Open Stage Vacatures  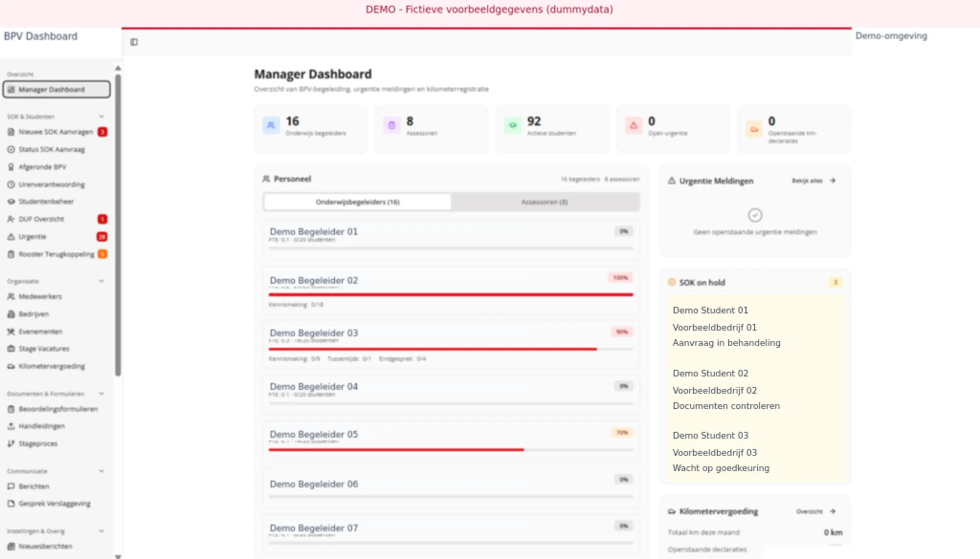57,348
